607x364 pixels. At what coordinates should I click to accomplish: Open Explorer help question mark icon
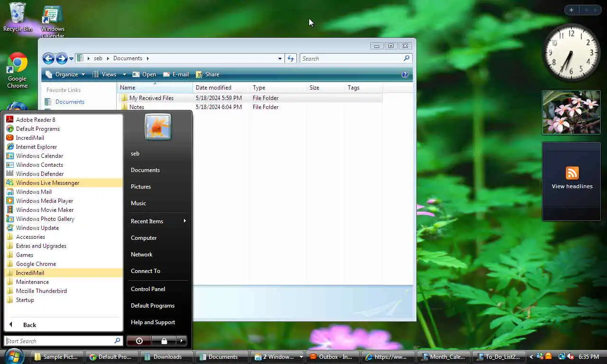pyautogui.click(x=405, y=74)
